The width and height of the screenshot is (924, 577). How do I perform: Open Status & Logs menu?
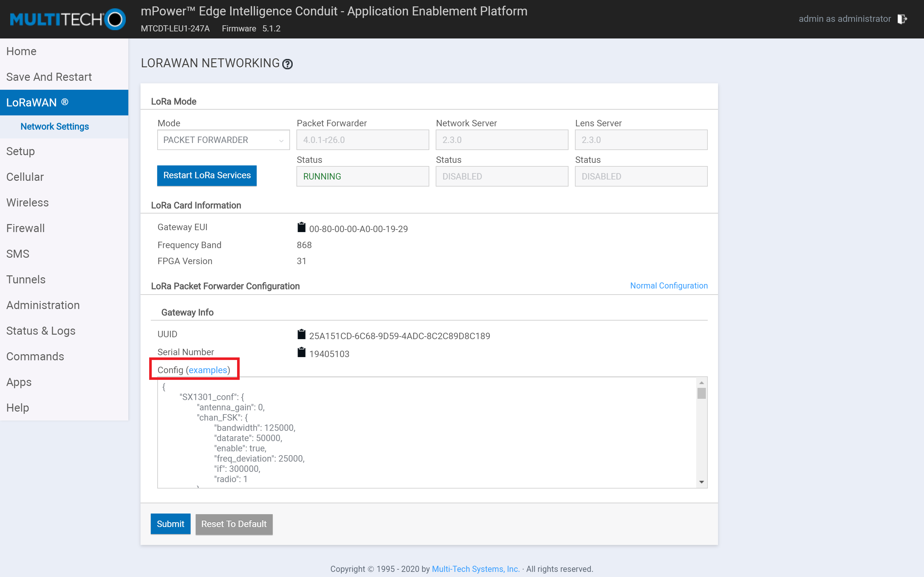[x=41, y=331]
